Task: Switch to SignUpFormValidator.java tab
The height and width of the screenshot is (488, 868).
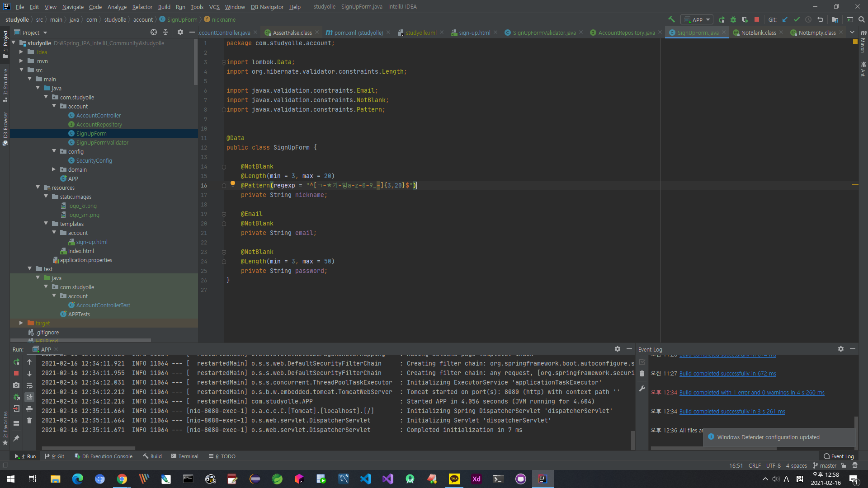Action: [x=544, y=33]
